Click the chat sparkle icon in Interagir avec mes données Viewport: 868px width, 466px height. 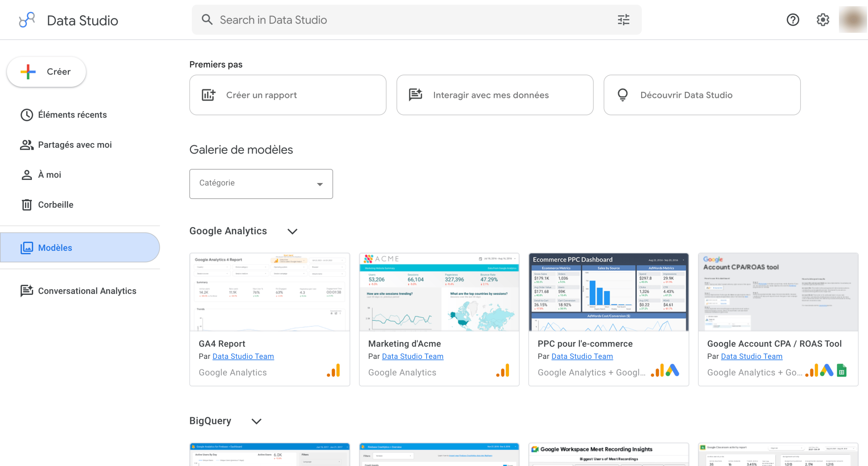(415, 95)
